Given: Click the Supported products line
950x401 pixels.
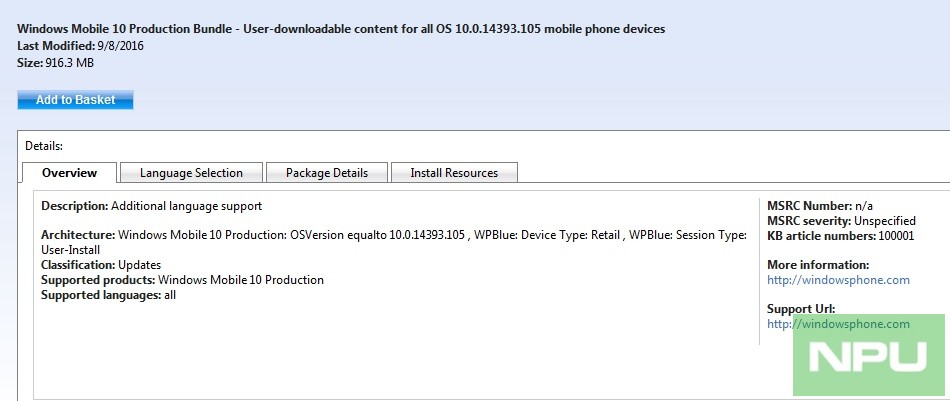Looking at the screenshot, I should 182,280.
